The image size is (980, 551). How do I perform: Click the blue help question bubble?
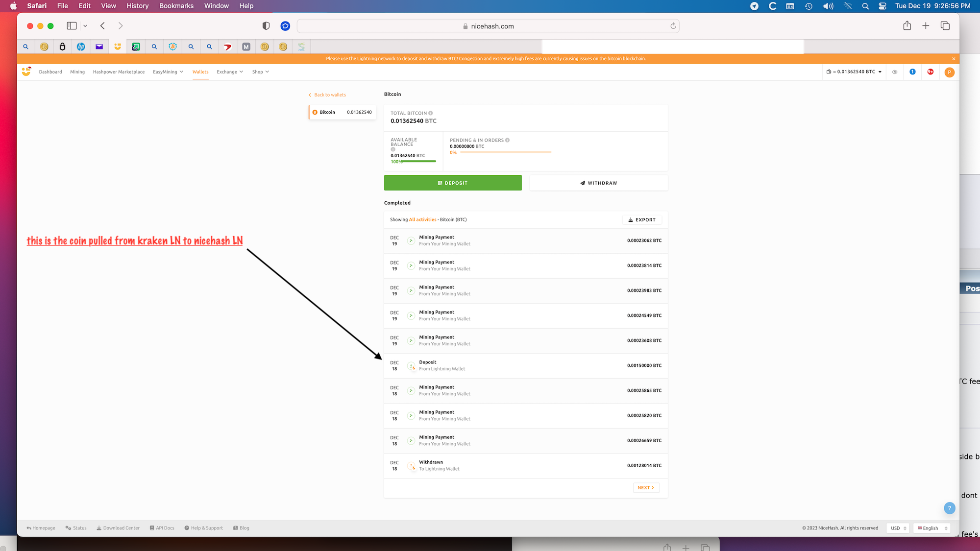click(x=949, y=508)
